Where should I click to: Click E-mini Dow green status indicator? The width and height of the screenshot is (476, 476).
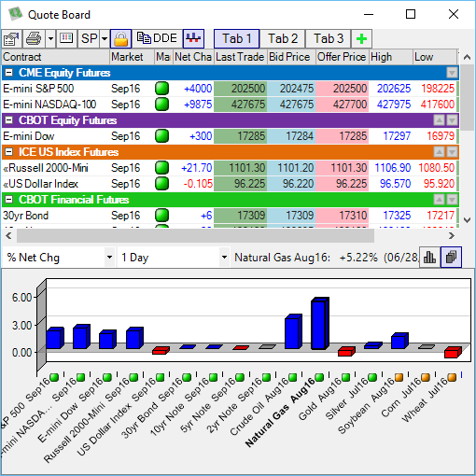tap(161, 136)
